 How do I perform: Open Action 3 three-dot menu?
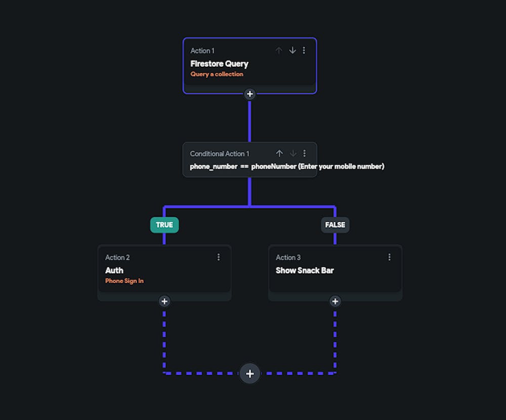pyautogui.click(x=390, y=257)
